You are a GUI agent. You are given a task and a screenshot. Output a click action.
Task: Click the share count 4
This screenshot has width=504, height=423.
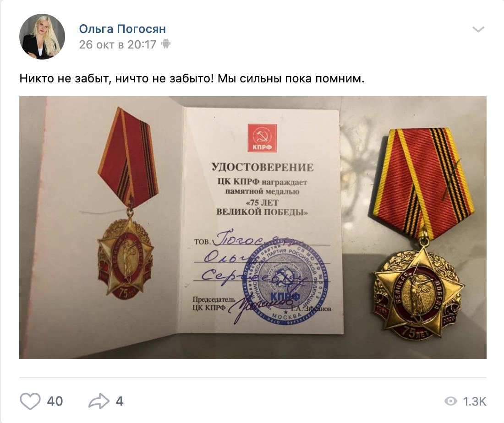click(x=120, y=401)
